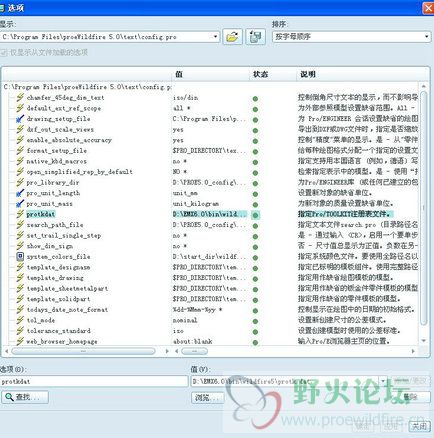Click lightning icon beside open_simplified_rep_by_default

(x=20, y=172)
